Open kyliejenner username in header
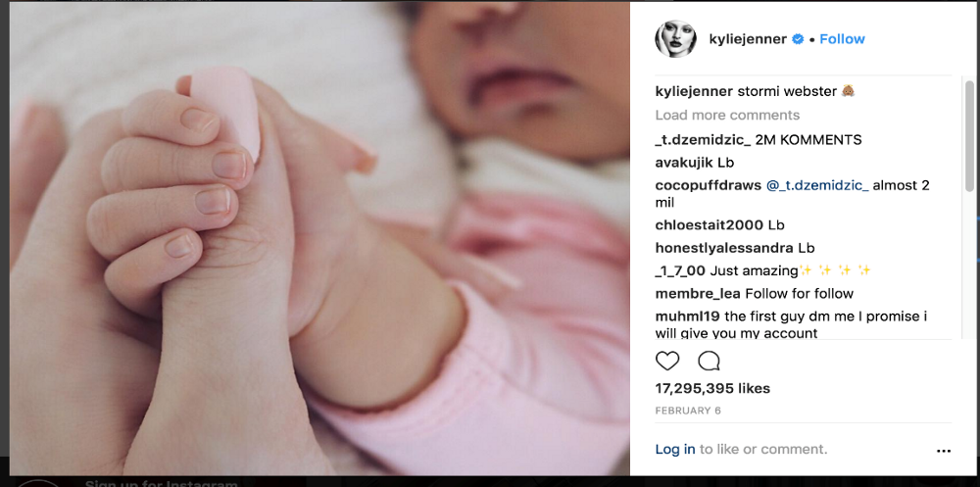The width and height of the screenshot is (980, 487). pyautogui.click(x=748, y=39)
